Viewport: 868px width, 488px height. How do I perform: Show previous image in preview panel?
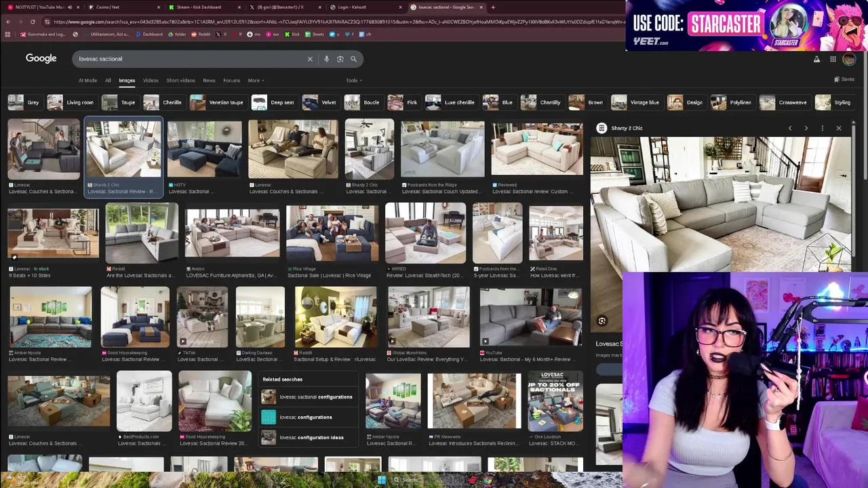click(790, 128)
